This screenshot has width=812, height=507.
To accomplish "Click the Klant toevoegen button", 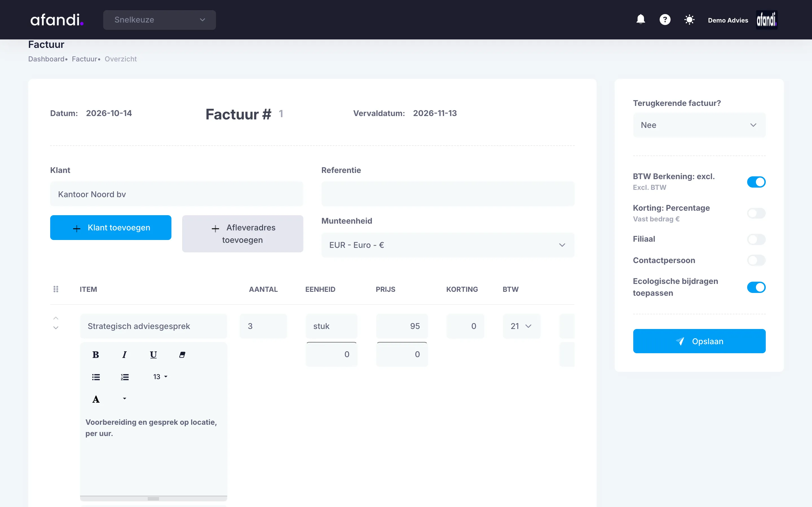I will coord(111,228).
